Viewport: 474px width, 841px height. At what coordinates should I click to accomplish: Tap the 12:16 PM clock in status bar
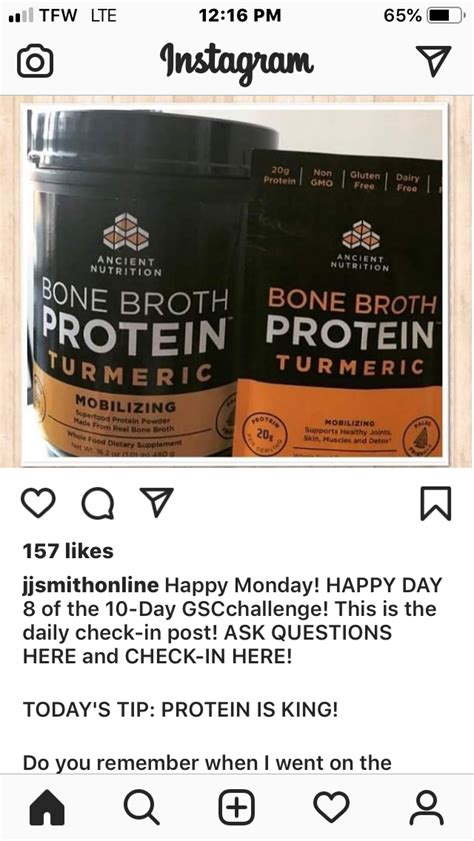point(240,16)
